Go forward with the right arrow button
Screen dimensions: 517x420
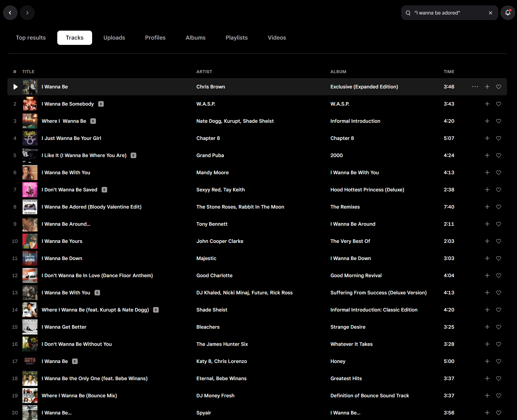click(27, 13)
